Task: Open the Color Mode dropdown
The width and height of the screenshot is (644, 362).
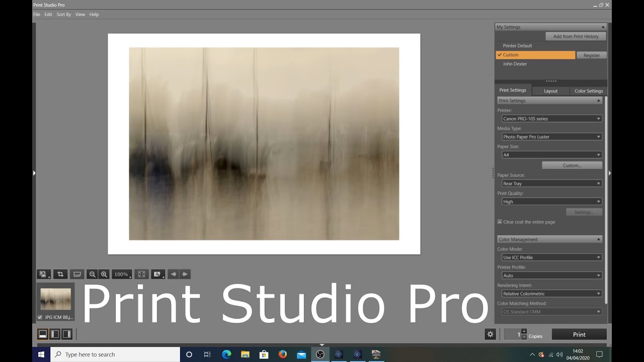Action: click(x=552, y=257)
